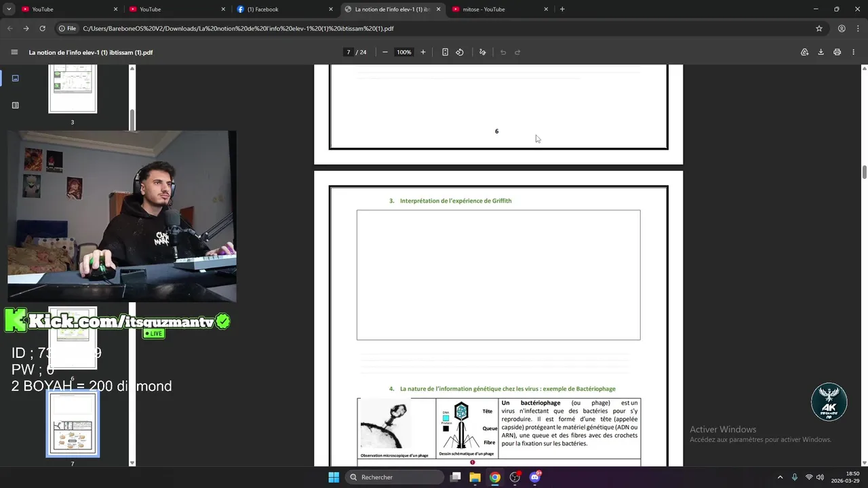Click the PDF title 'La notion de l'info elev-1 (1) ibtissam (1).pdf'
This screenshot has width=868, height=488.
[91, 52]
